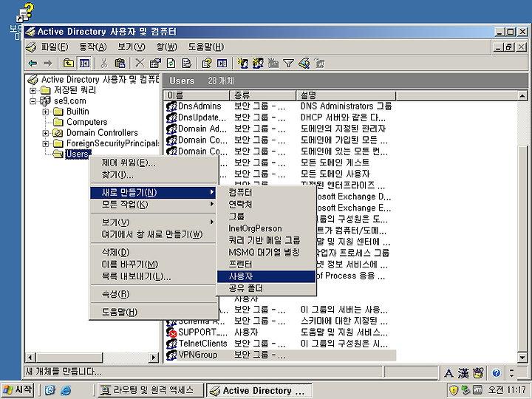Choose 찾기(I)... from context menu
The width and height of the screenshot is (532, 399).
(153, 175)
